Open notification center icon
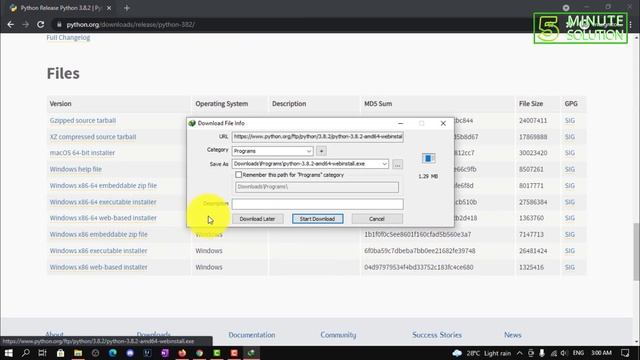This screenshot has width=640, height=360. click(625, 353)
